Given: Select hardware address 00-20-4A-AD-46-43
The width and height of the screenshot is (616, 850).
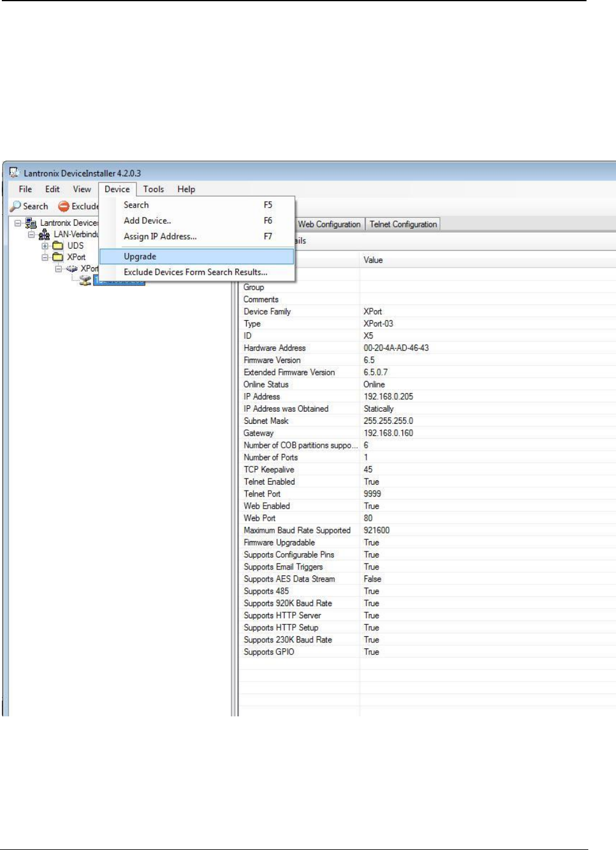Looking at the screenshot, I should (396, 348).
